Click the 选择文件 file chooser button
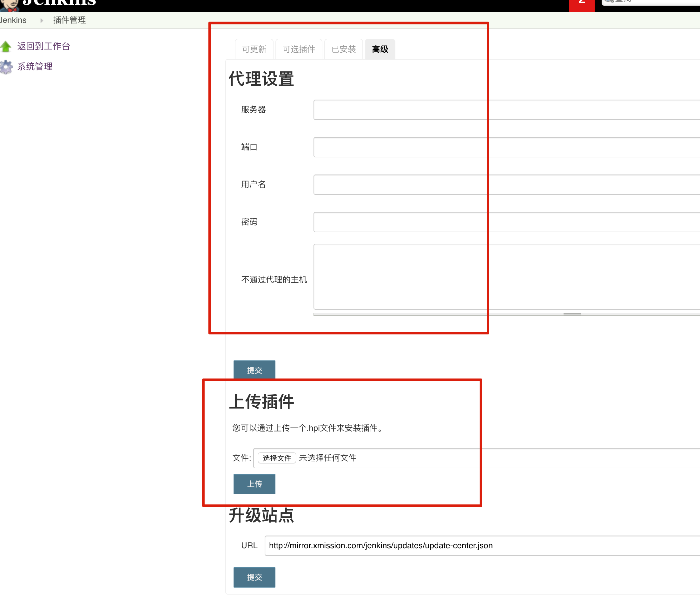The height and width of the screenshot is (599, 700). (277, 458)
